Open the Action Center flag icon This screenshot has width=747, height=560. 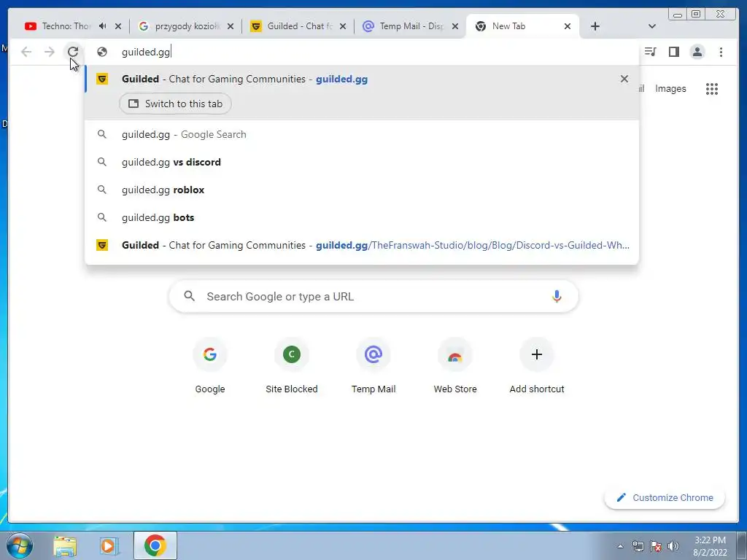656,546
